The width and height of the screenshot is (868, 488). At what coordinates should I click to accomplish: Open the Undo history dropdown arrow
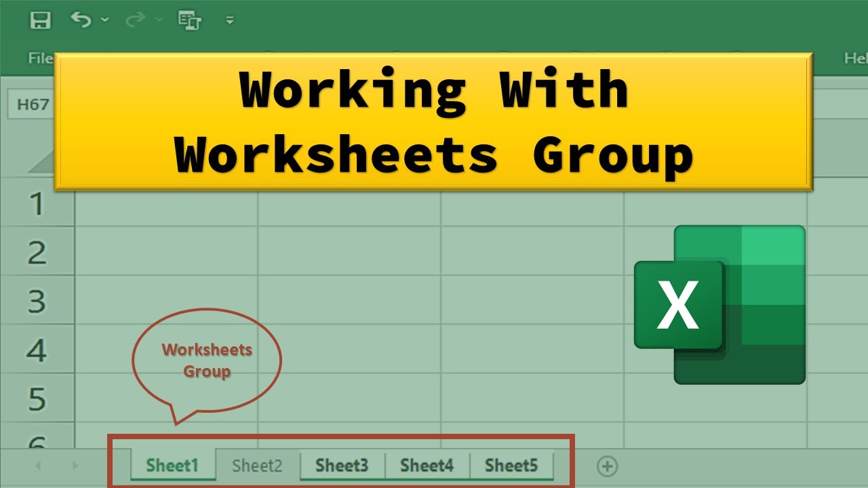tap(105, 20)
